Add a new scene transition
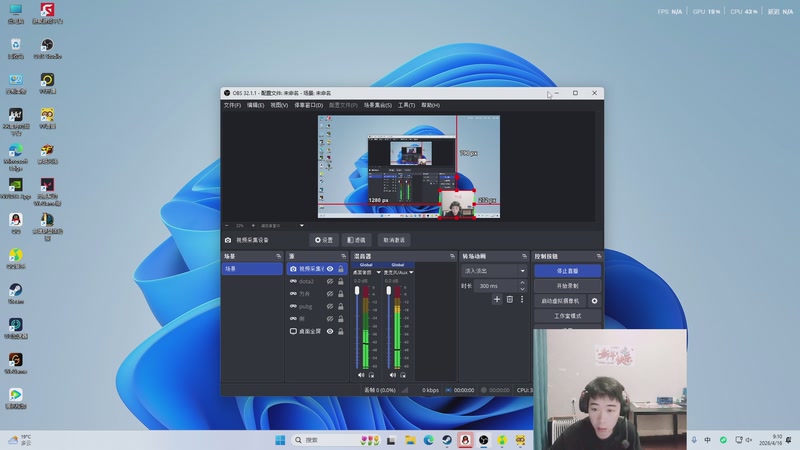The image size is (800, 450). click(497, 299)
